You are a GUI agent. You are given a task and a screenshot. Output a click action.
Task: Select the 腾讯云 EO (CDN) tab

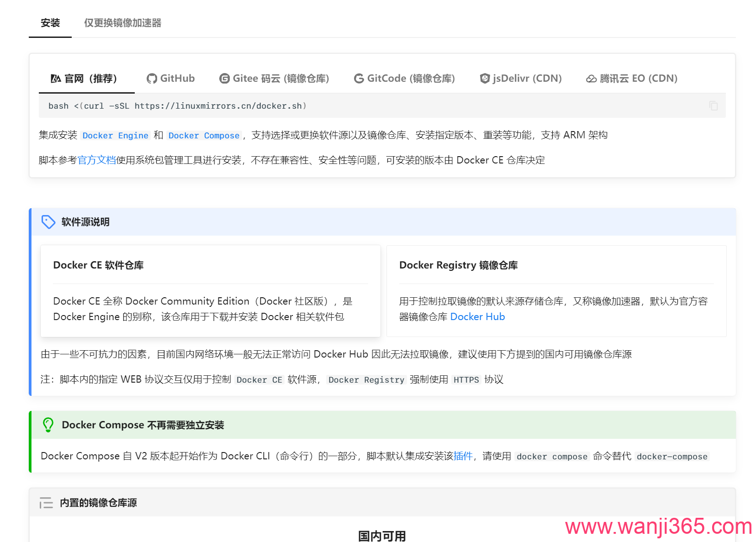tap(632, 79)
